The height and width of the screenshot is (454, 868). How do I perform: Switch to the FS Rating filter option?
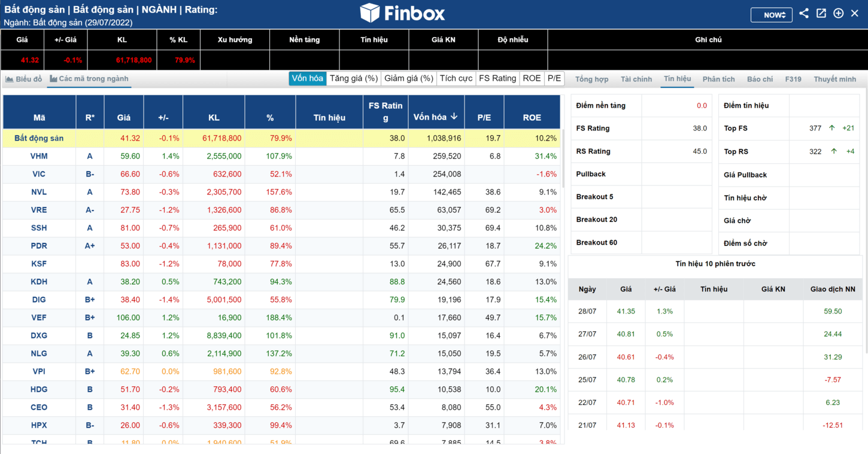[497, 78]
